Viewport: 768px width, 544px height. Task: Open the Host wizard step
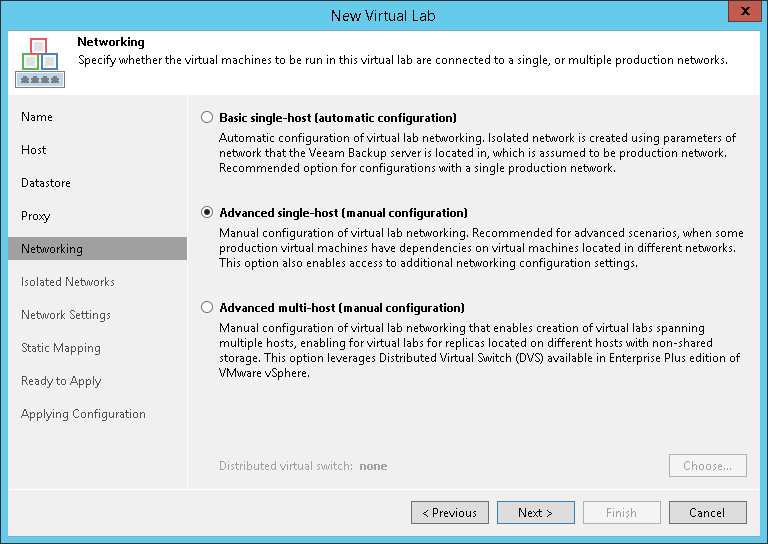(34, 150)
